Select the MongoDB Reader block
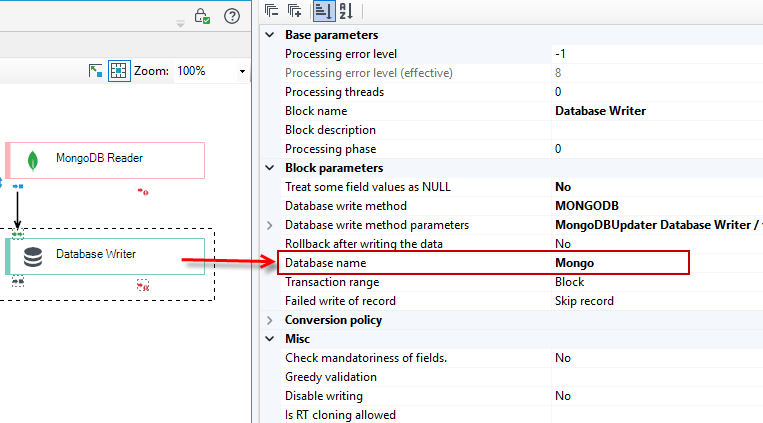This screenshot has width=763, height=423. click(105, 160)
